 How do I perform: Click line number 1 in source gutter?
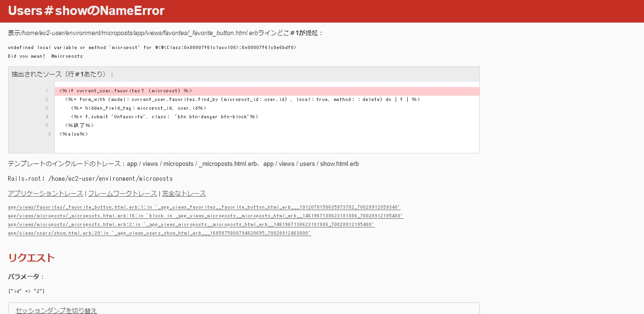pos(47,91)
